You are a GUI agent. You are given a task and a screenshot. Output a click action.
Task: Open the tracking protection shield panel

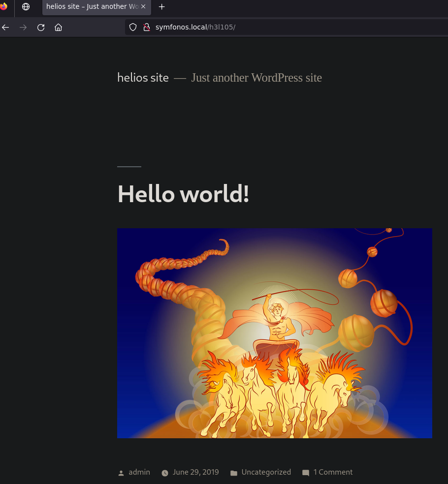coord(132,27)
